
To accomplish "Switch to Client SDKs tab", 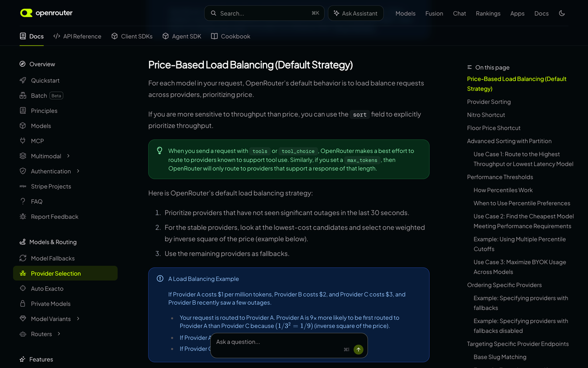I will (132, 36).
